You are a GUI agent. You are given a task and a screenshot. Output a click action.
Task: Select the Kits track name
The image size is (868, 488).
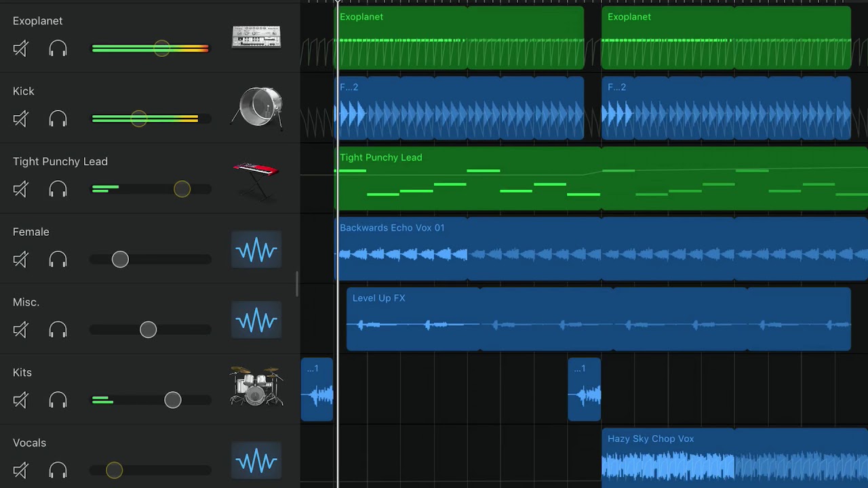[x=22, y=373]
